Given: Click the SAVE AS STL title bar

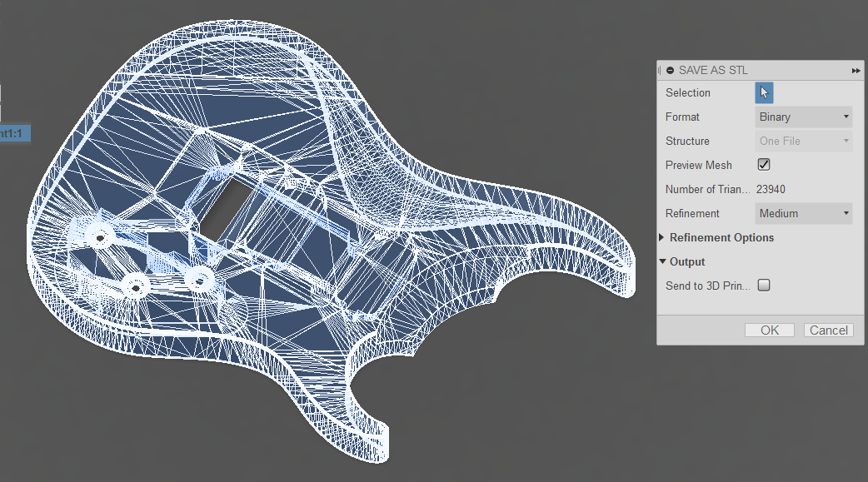Looking at the screenshot, I should point(712,70).
